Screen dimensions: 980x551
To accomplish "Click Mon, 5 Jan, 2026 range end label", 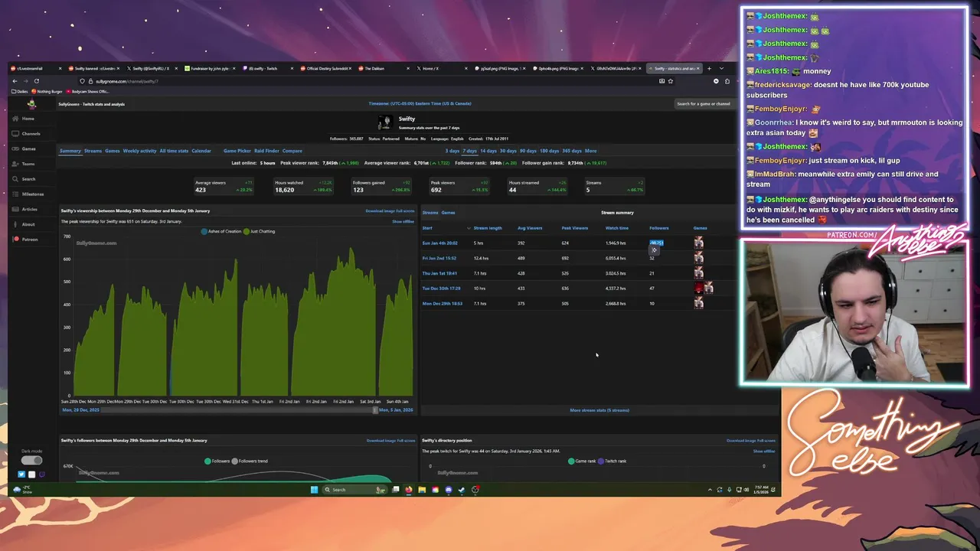I will [x=396, y=410].
